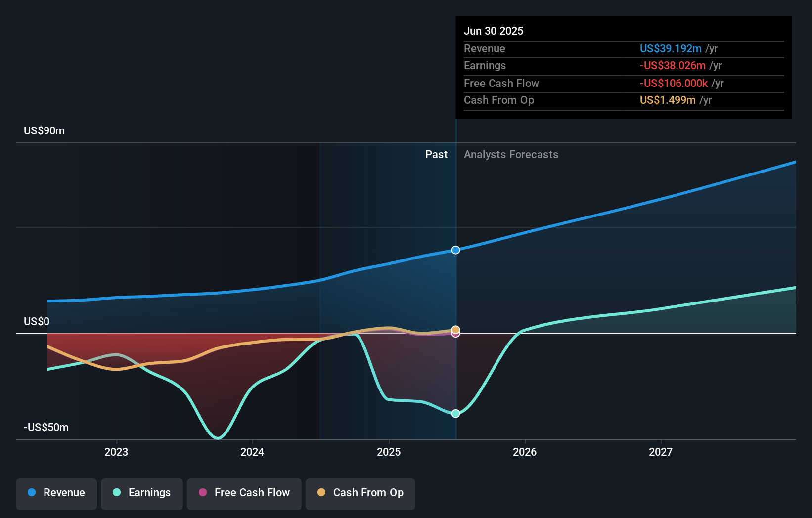Click the Free Cash Flow marker on the divider line
The width and height of the screenshot is (812, 518).
[x=455, y=334]
